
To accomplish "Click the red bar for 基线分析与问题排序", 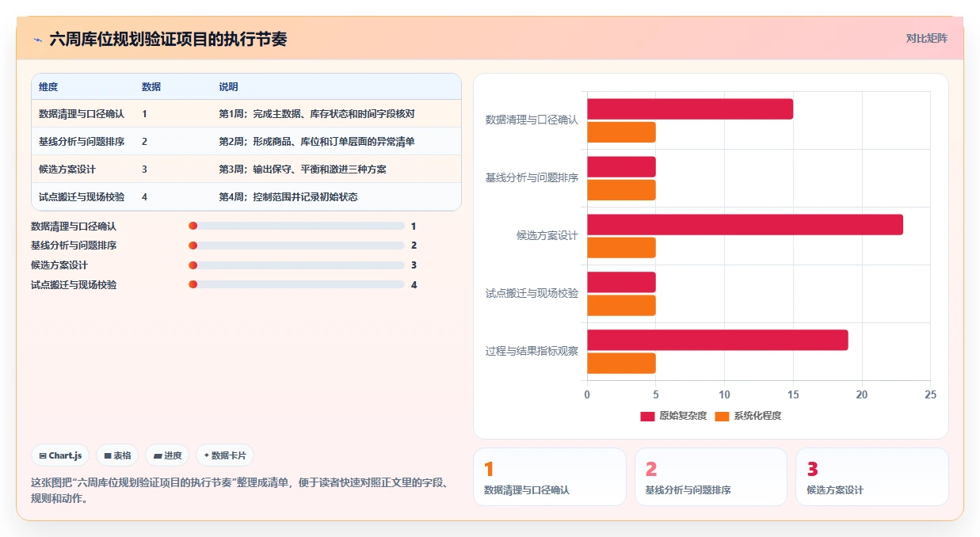I will [621, 167].
